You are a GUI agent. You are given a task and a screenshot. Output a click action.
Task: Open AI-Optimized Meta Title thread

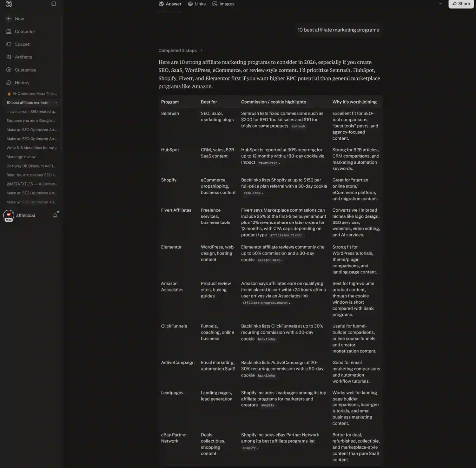(31, 94)
